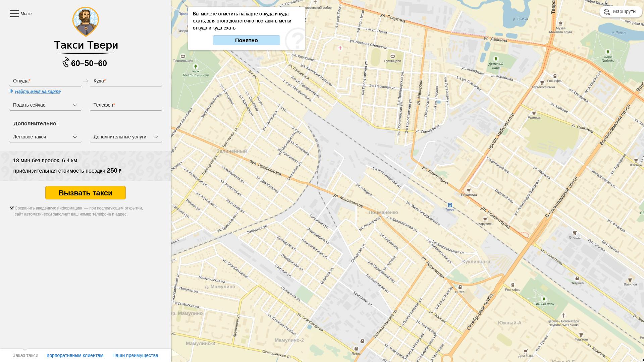Click the routes icon on the map
Image resolution: width=644 pixels, height=362 pixels.
click(x=606, y=12)
